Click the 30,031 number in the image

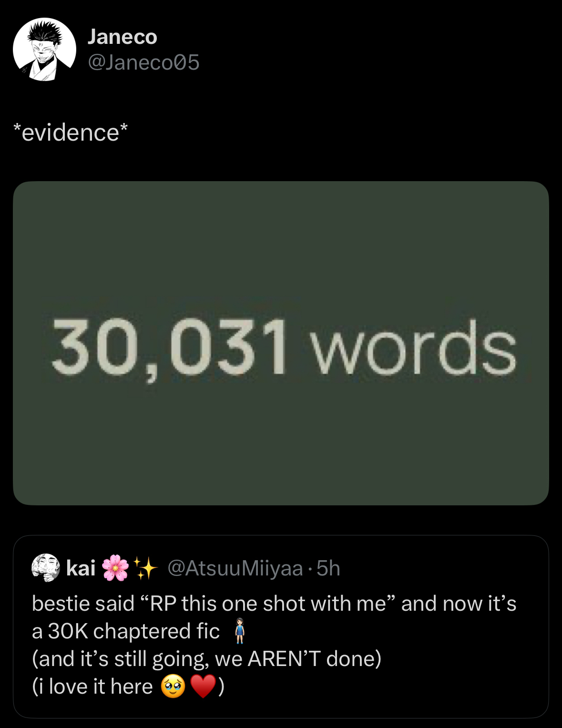[x=169, y=347]
